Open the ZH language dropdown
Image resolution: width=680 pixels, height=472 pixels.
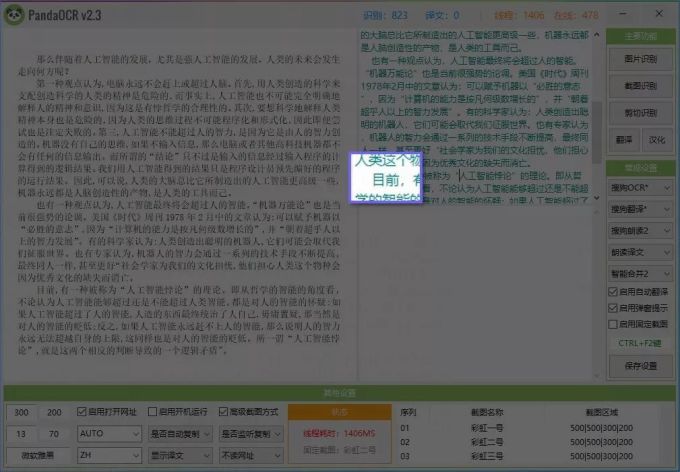109,455
